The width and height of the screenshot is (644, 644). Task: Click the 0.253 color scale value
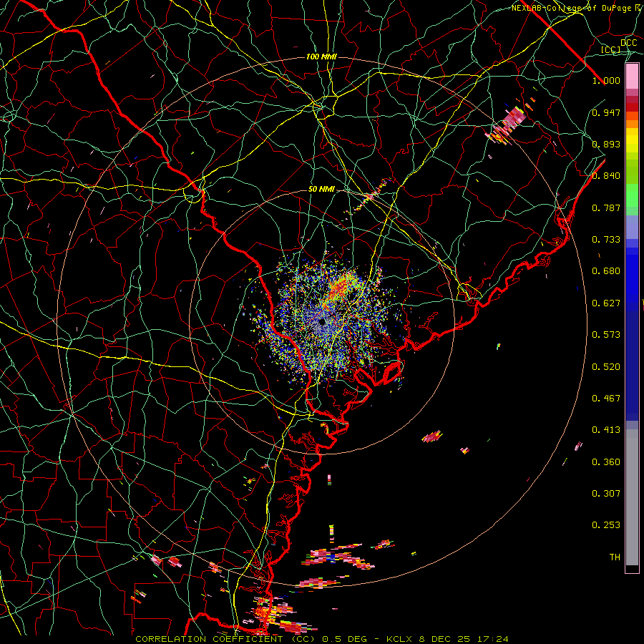606,525
